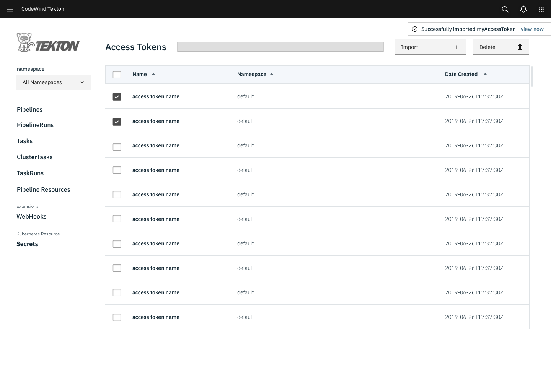Uncheck the first access token row

[x=117, y=96]
